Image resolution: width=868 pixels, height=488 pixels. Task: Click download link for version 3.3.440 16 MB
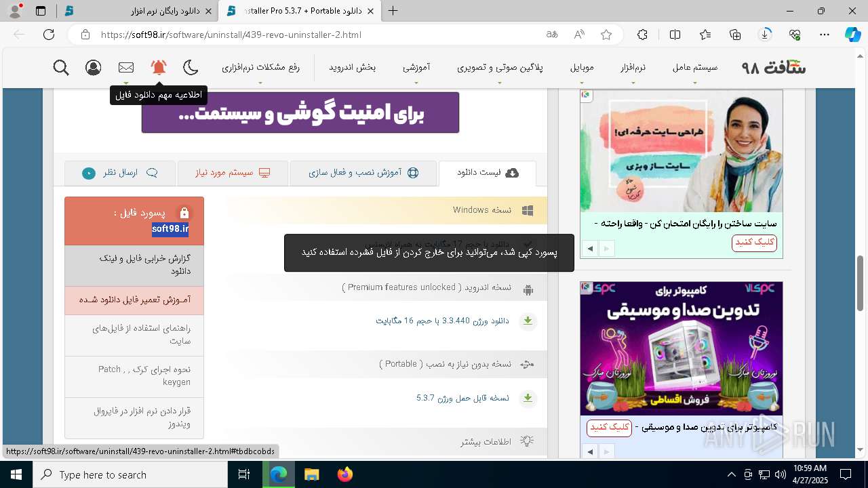[x=442, y=321]
